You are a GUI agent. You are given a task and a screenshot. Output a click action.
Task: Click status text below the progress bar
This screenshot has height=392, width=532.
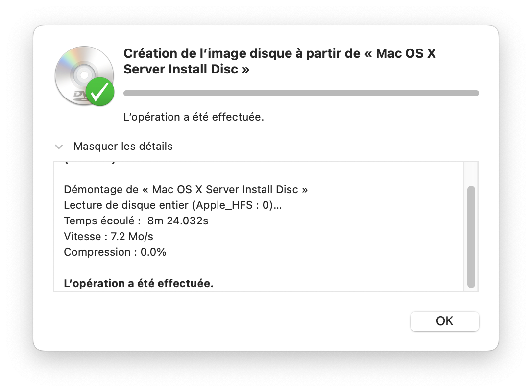(x=193, y=117)
